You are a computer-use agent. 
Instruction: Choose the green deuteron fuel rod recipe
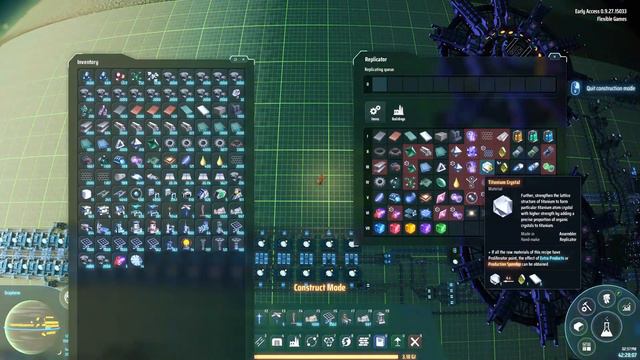click(x=533, y=136)
